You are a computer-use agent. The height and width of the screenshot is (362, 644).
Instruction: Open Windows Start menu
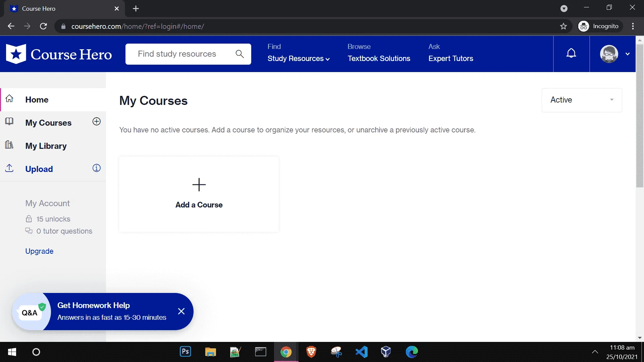pyautogui.click(x=12, y=352)
